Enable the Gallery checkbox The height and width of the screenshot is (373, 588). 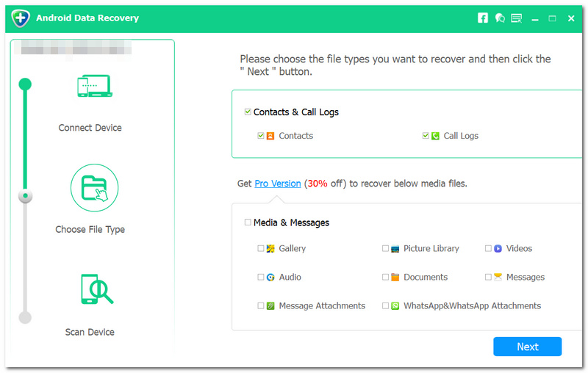(x=261, y=248)
